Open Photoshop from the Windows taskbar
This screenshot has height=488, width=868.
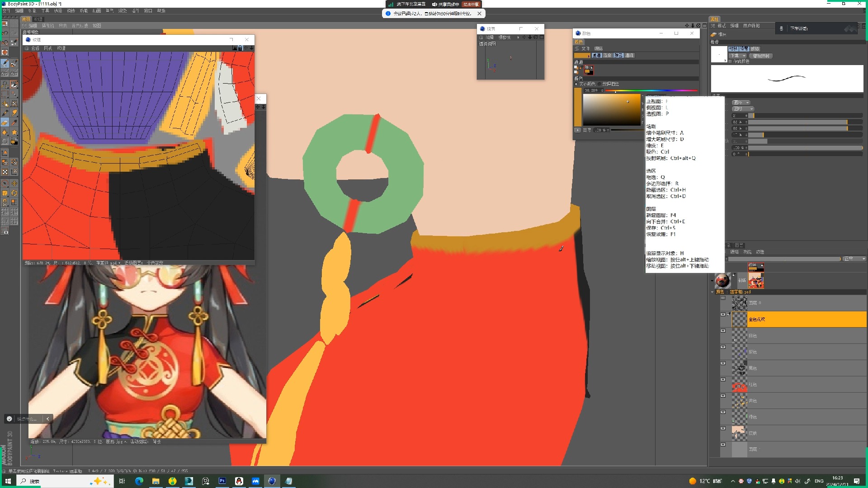point(222,481)
